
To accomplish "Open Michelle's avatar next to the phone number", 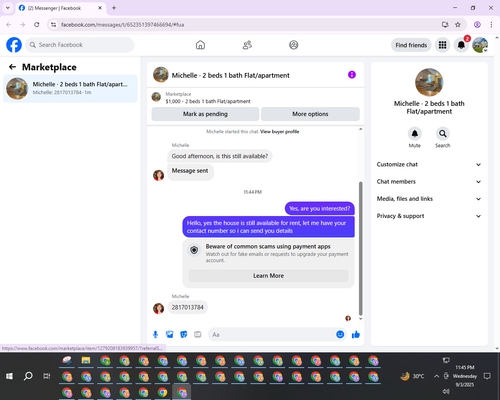I will click(x=158, y=309).
